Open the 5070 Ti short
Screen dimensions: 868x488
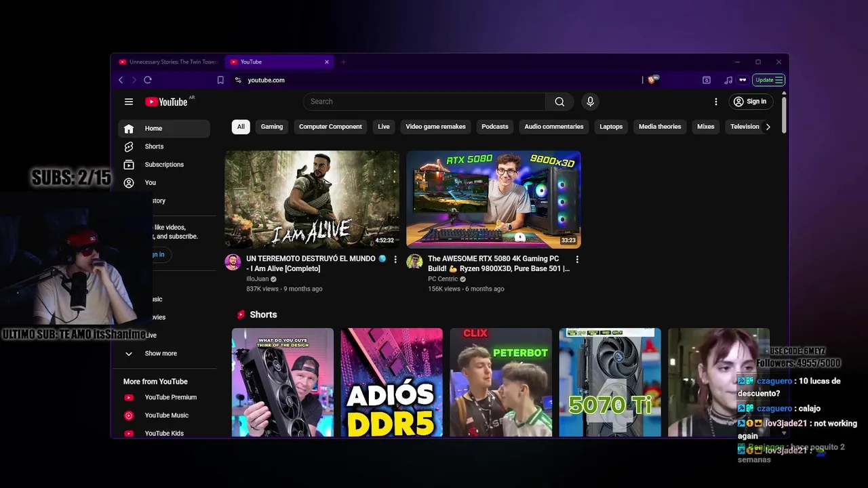(610, 382)
